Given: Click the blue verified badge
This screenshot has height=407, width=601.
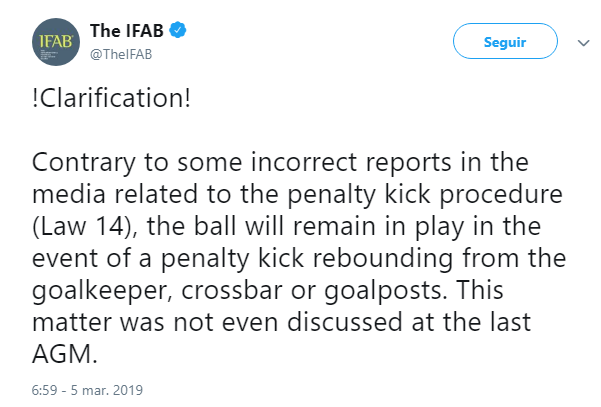Looking at the screenshot, I should coord(177,30).
